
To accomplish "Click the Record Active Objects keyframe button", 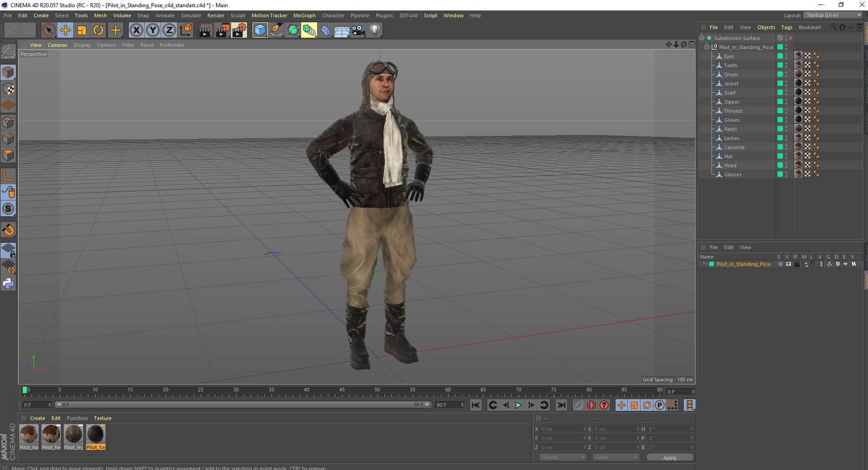I will click(x=578, y=405).
